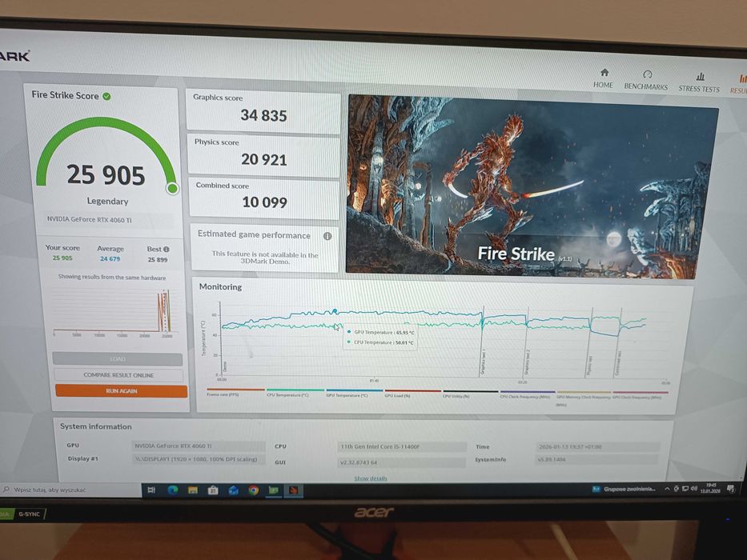Click the volume icon in system tray
This screenshot has width=747, height=560.
693,489
